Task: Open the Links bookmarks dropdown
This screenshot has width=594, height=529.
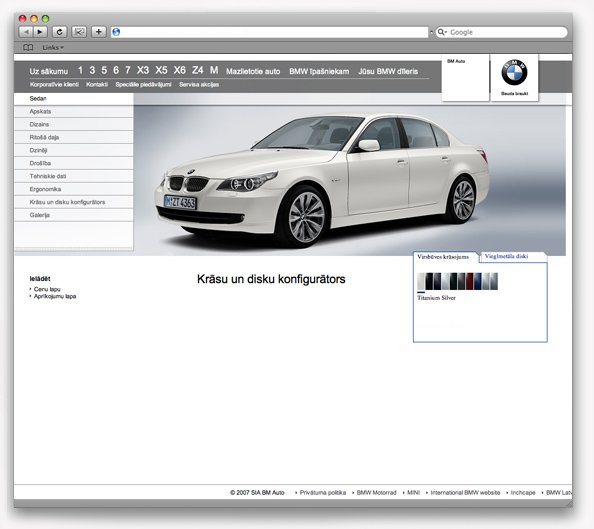Action: pyautogui.click(x=53, y=47)
